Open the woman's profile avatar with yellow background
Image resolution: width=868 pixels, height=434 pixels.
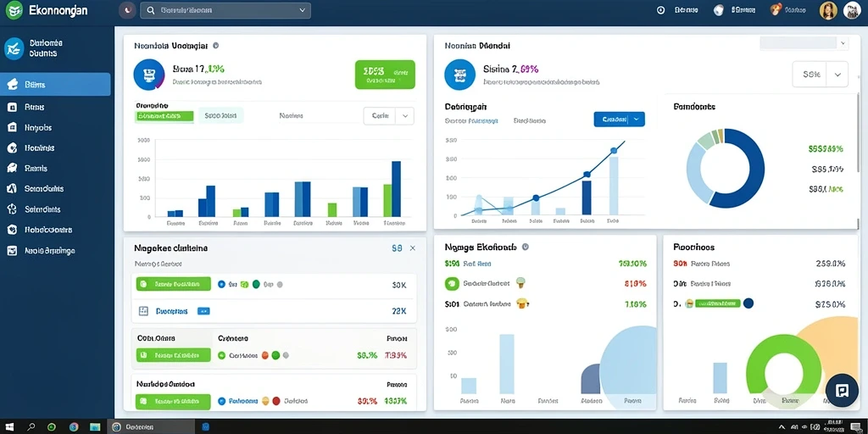point(828,10)
